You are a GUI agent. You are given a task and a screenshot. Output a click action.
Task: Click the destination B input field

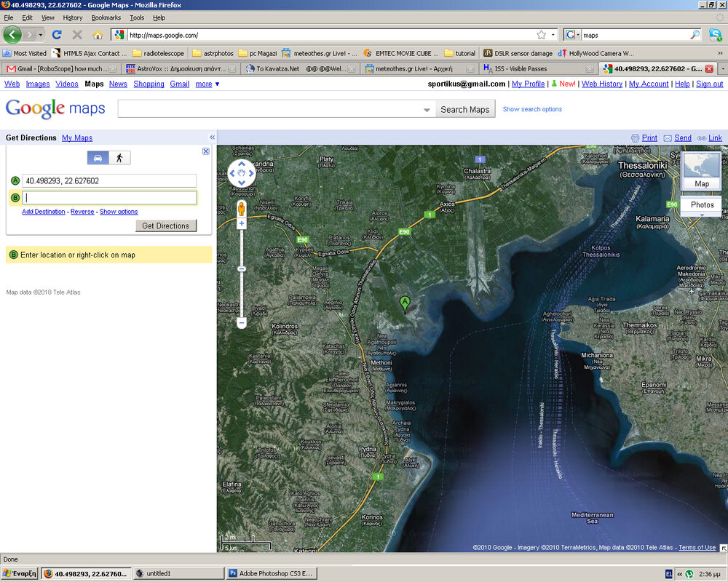tap(109, 198)
